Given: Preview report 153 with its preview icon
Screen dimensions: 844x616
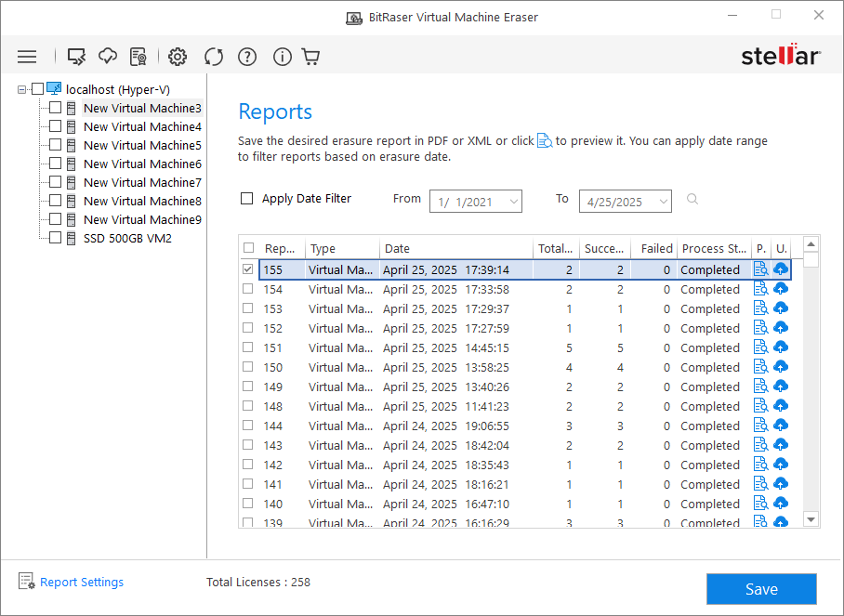Looking at the screenshot, I should 760,308.
